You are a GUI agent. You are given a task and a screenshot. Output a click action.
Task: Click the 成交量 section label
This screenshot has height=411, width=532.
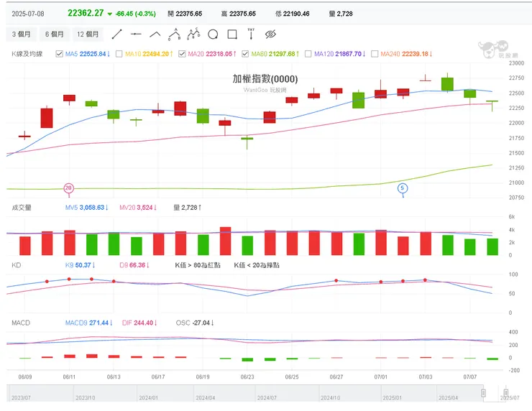point(22,208)
